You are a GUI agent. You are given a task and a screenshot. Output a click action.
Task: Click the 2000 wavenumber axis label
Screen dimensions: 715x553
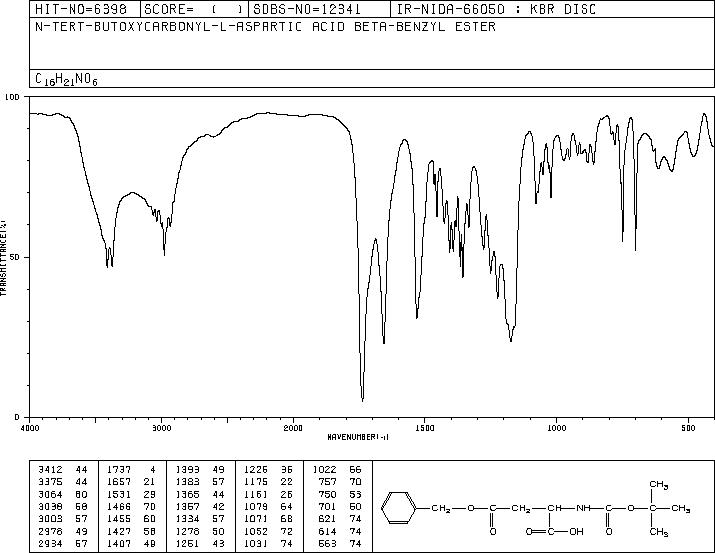click(293, 428)
